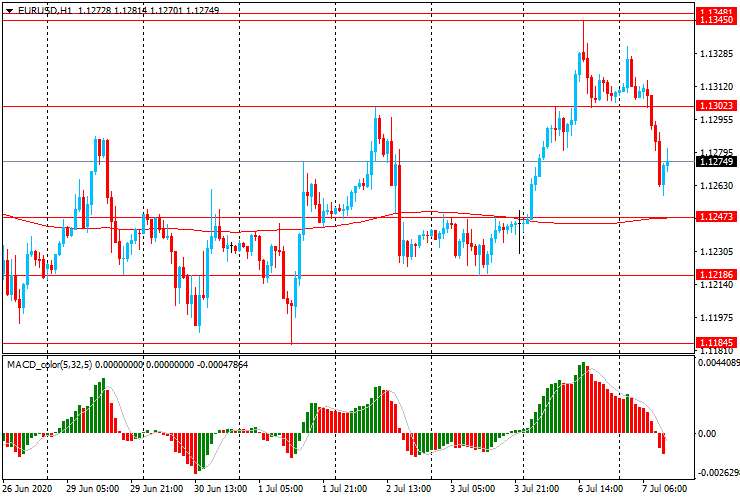740x500 pixels.
Task: Select the 1.12186 red price level tag
Action: point(716,274)
